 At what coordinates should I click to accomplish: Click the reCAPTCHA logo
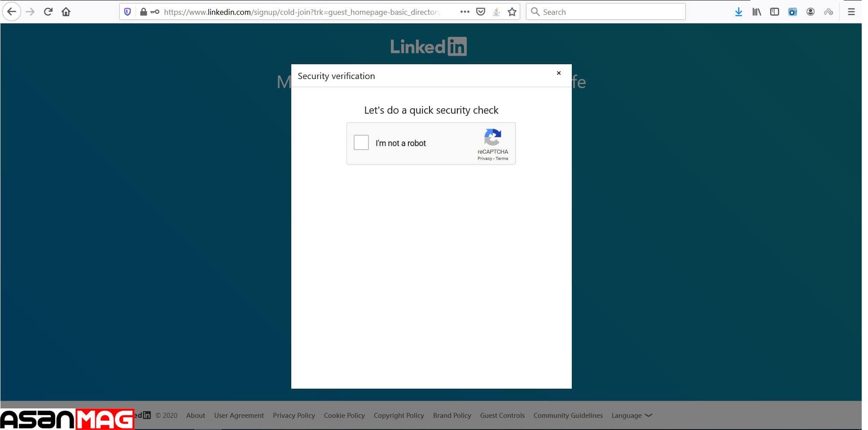coord(492,137)
